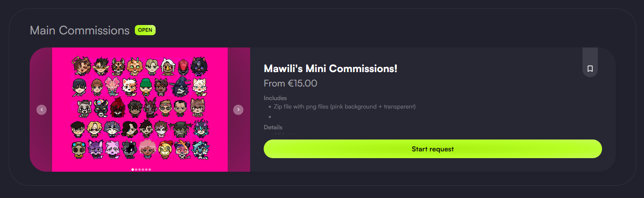
Task: Open the pink chibi characters preview image
Action: point(140,106)
